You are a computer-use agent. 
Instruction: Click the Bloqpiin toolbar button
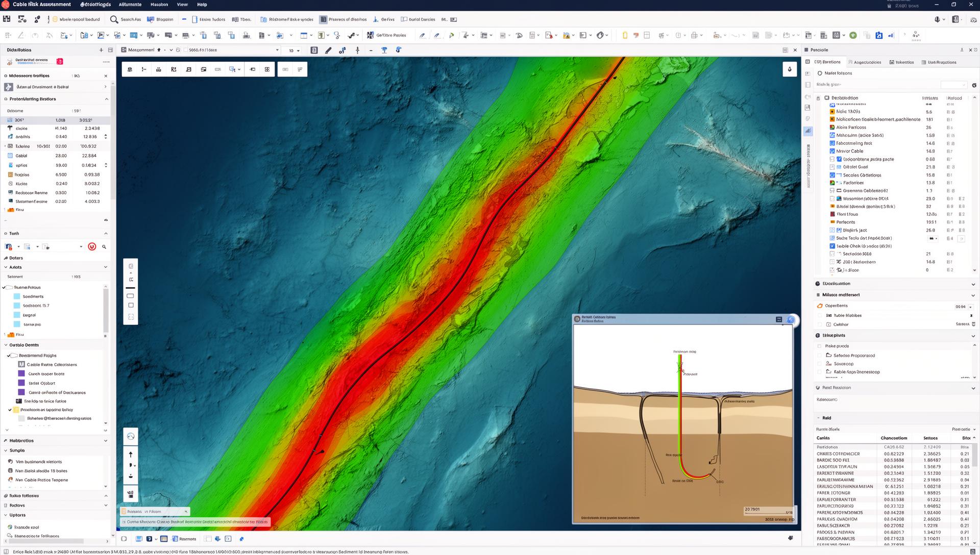[160, 19]
